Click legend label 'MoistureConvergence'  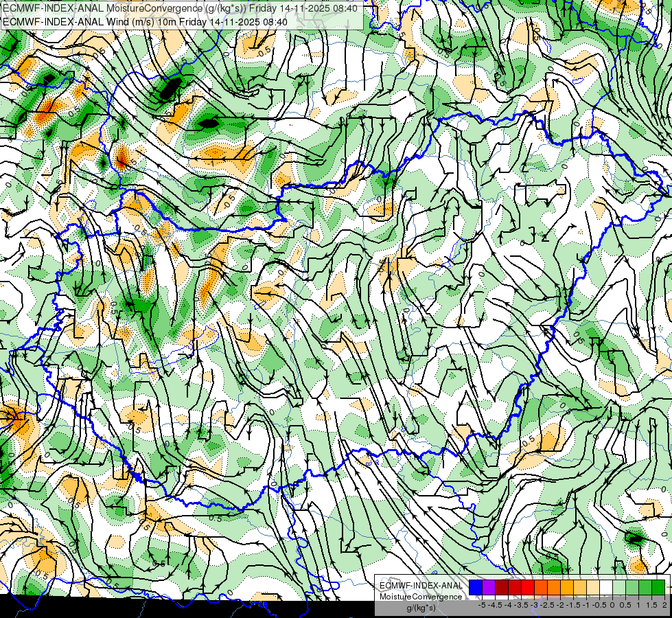421,597
